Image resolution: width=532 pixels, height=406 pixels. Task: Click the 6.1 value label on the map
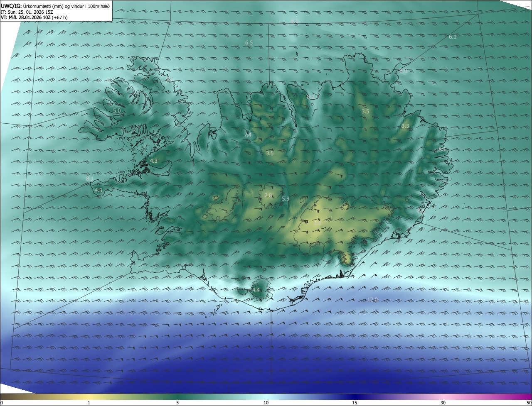pos(453,37)
